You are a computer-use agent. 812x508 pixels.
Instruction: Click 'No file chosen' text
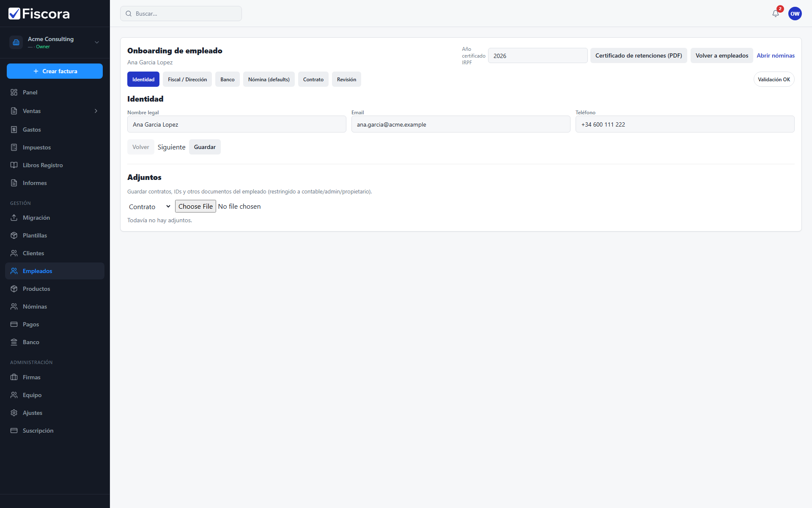239,207
